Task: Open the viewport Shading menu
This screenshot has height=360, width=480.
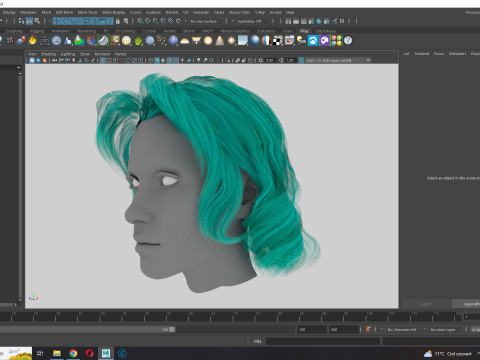Action: (48, 54)
